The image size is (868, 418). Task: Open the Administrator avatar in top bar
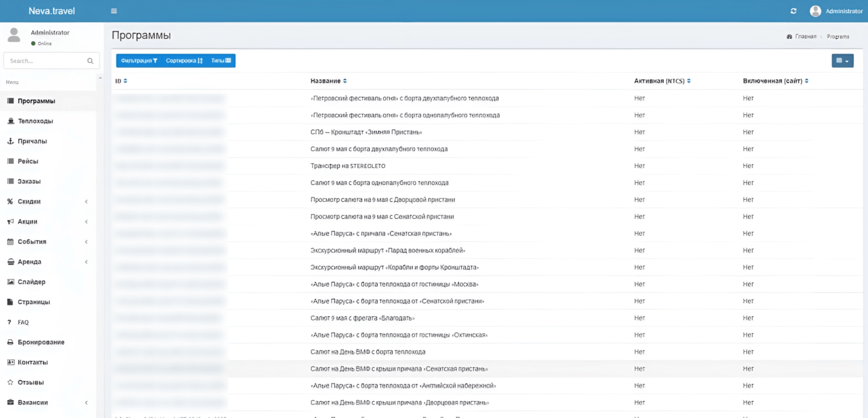(816, 11)
